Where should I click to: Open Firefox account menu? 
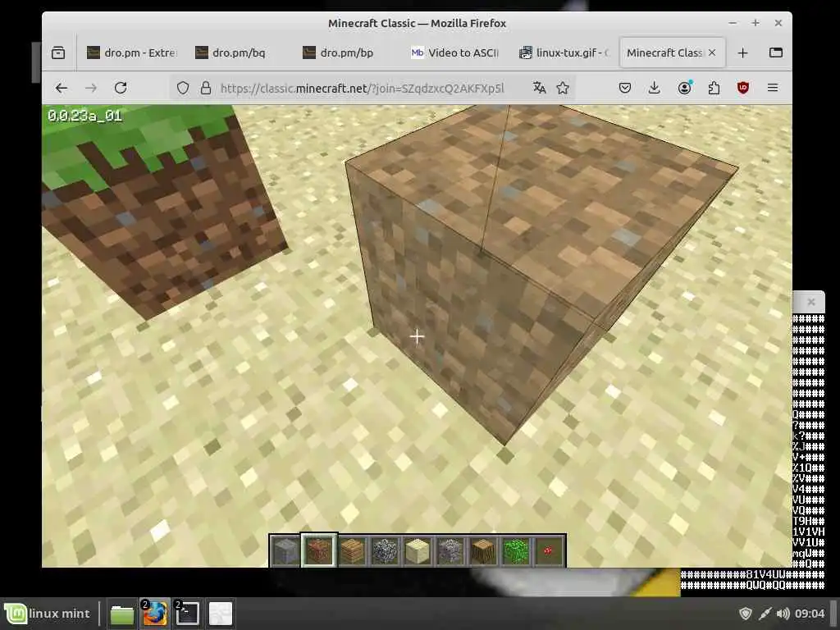684,88
